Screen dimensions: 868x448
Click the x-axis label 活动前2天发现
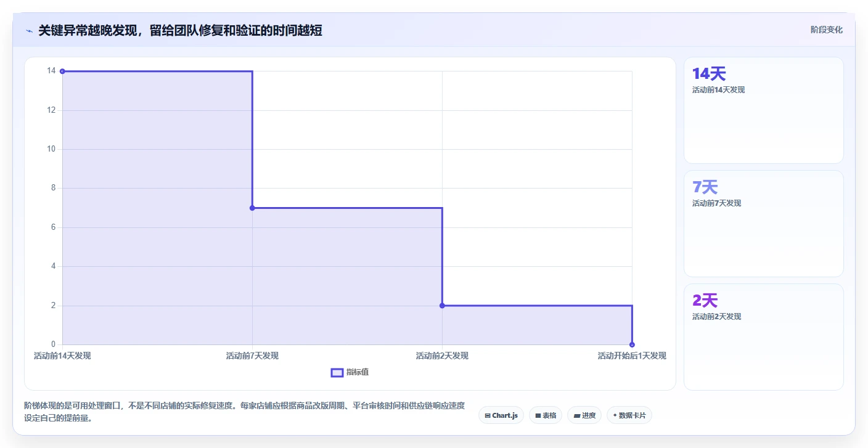[x=442, y=356]
